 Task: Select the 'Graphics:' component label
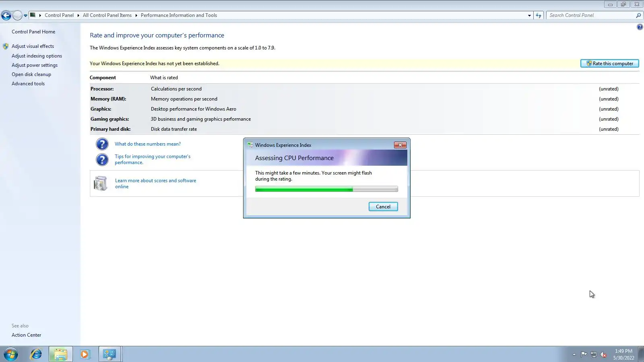(101, 109)
